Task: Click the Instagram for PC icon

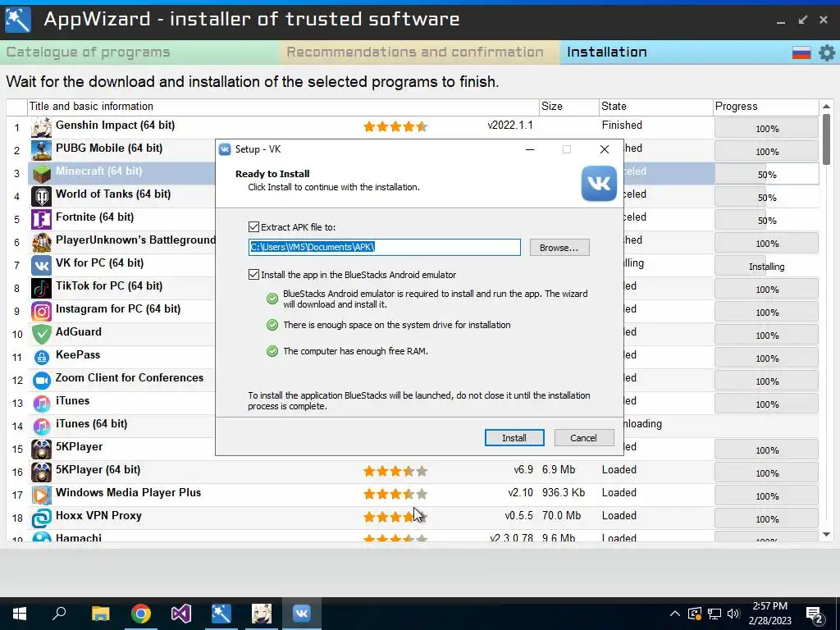Action: click(41, 312)
